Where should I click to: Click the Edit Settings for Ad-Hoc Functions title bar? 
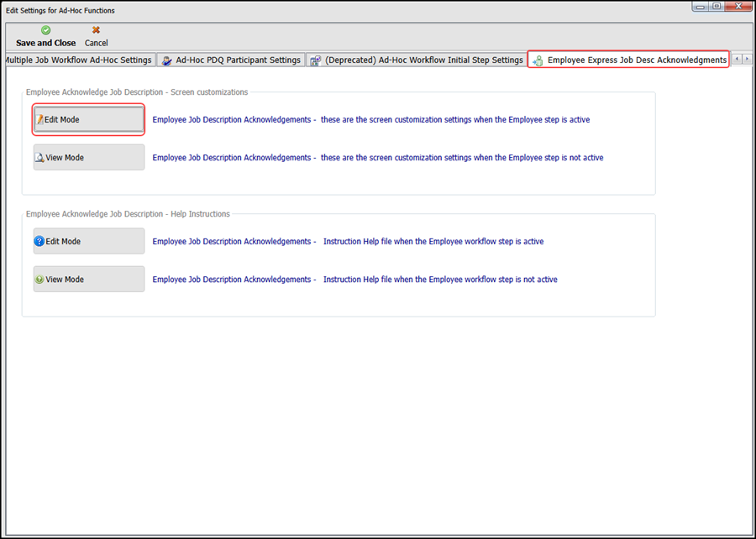pyautogui.click(x=336, y=10)
